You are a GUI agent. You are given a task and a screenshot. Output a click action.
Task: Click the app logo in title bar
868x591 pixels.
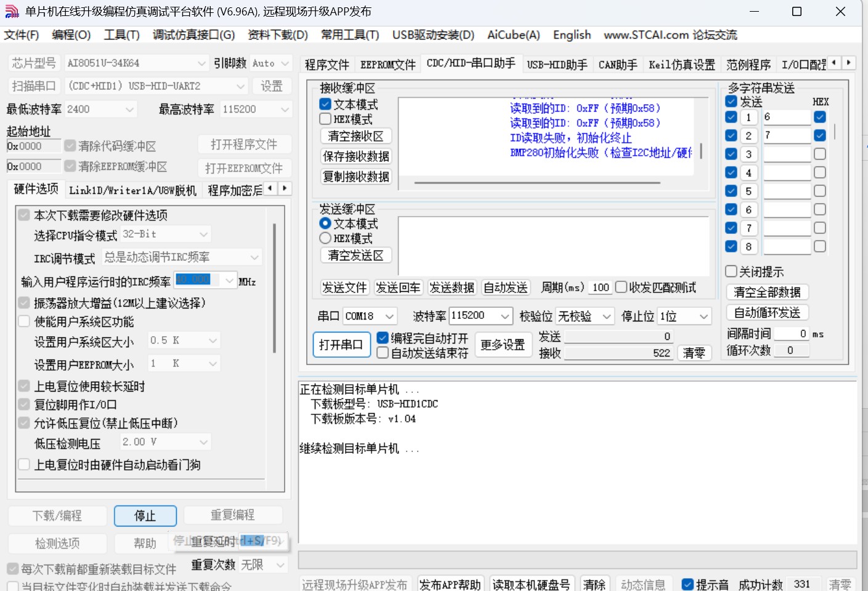(12, 12)
